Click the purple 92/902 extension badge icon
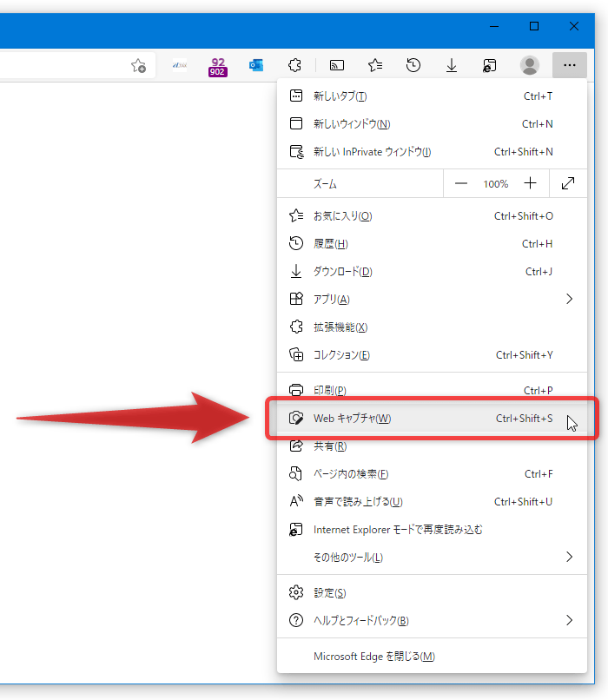 (x=218, y=66)
